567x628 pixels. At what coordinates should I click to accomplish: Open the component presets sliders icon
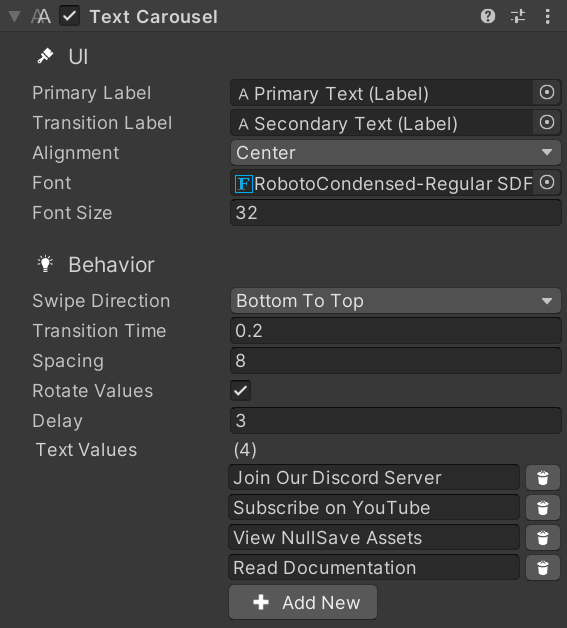click(518, 16)
